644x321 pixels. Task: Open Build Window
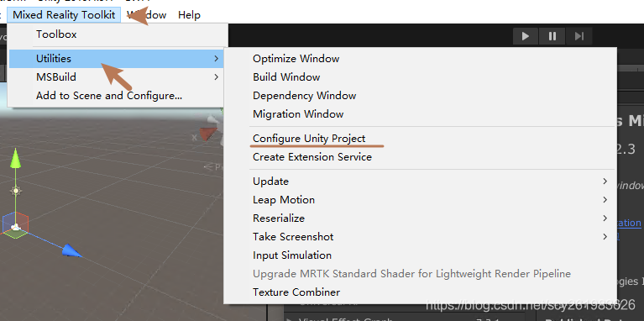420,76
